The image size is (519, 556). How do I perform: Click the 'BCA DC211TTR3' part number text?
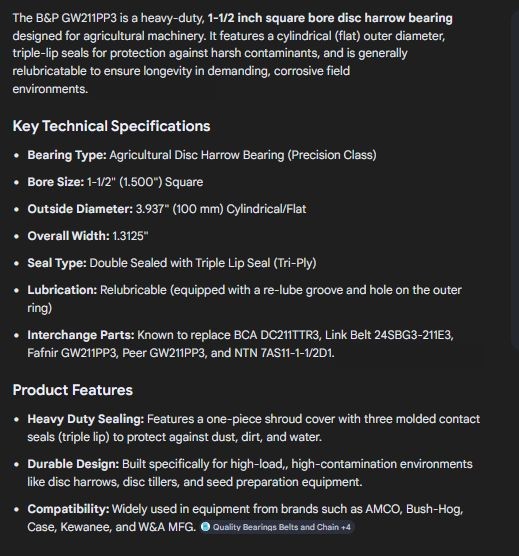277,335
